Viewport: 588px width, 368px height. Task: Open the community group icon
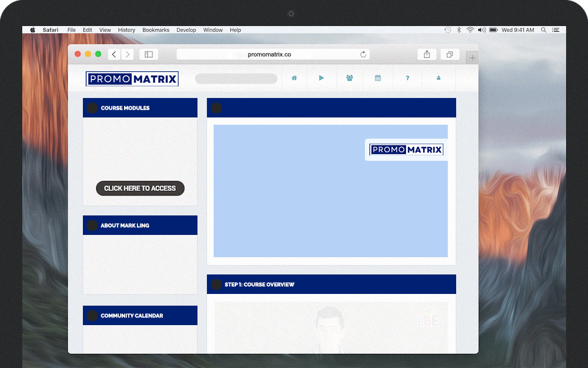click(x=349, y=78)
